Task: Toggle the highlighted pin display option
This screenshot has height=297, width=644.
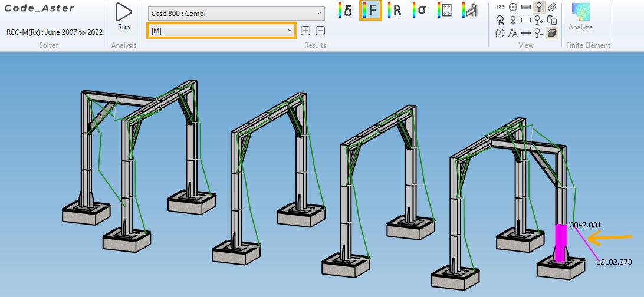Action: pyautogui.click(x=538, y=7)
